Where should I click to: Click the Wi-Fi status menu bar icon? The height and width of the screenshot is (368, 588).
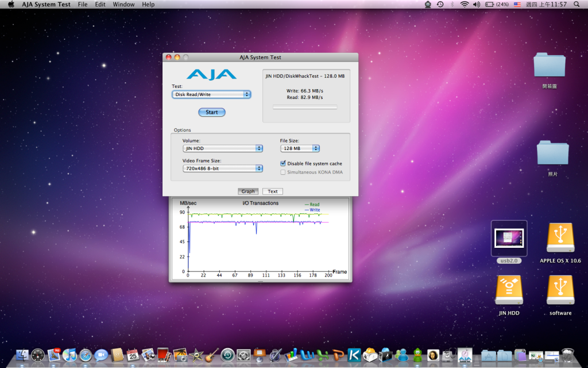click(465, 5)
